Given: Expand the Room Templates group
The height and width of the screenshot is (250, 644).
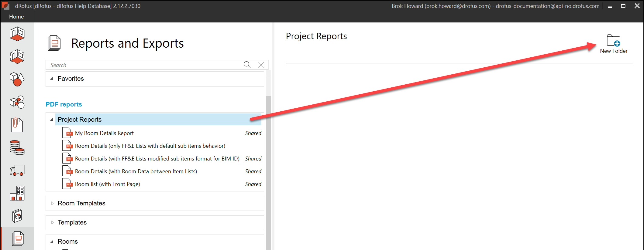Looking at the screenshot, I should tap(52, 203).
